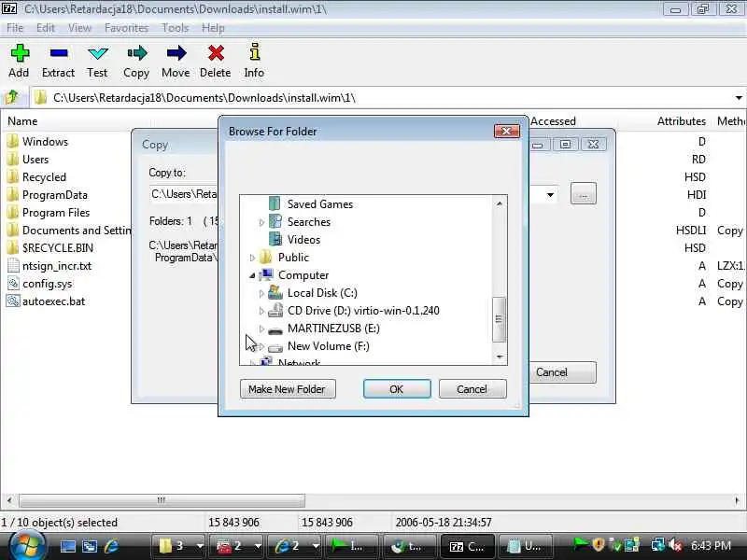Click the Extract toolbar icon

pos(59,53)
